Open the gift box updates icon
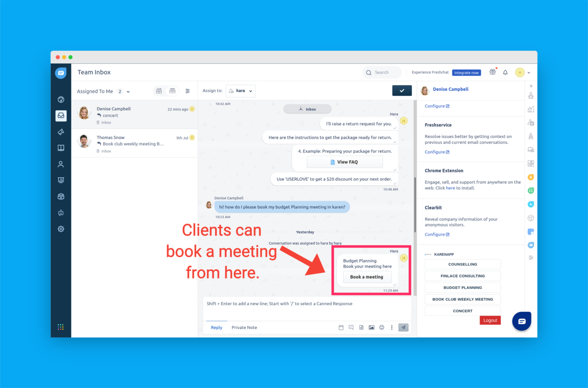The image size is (588, 388). coord(492,72)
